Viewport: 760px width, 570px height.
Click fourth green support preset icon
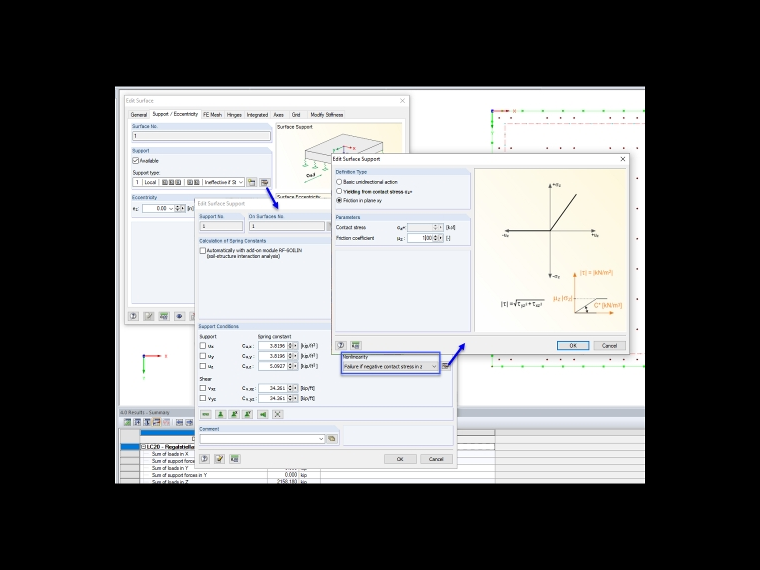pos(248,414)
